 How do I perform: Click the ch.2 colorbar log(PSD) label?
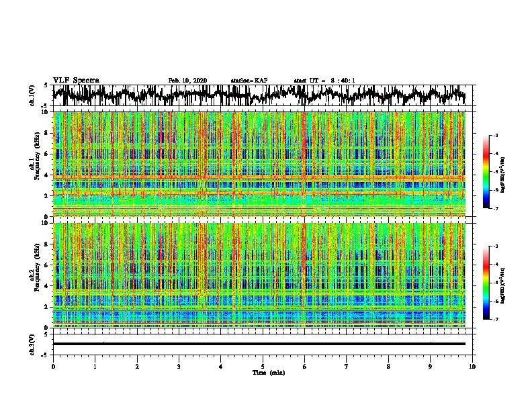pyautogui.click(x=503, y=285)
